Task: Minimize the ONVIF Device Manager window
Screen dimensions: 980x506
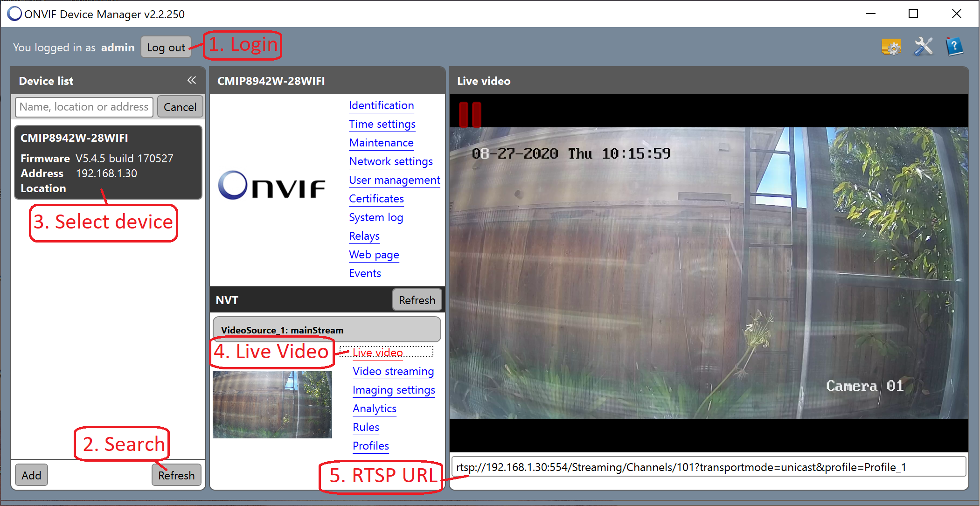Action: (870, 14)
